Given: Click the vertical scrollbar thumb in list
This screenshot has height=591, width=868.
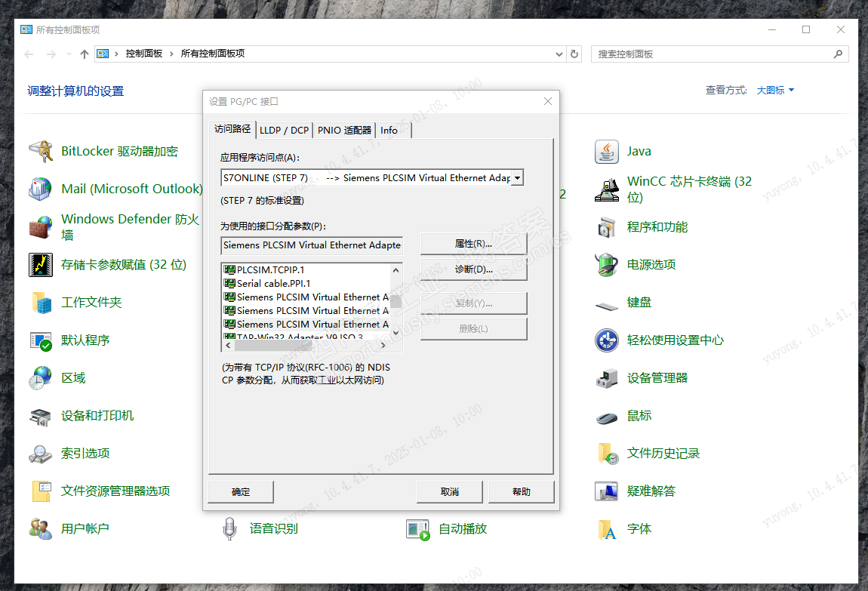Looking at the screenshot, I should click(x=396, y=302).
